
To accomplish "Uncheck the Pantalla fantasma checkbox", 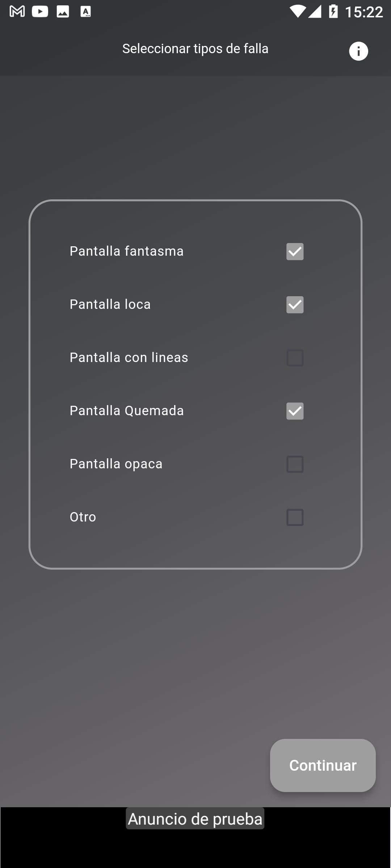I will 295,252.
